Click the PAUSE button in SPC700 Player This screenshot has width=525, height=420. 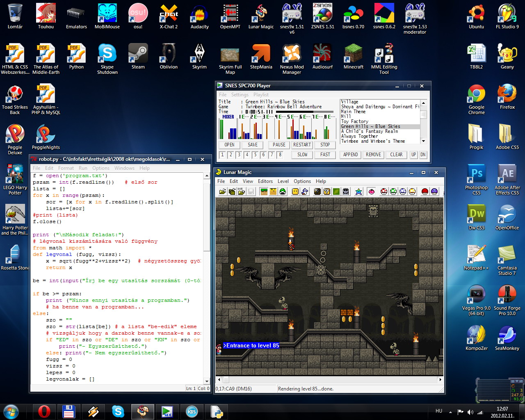(x=279, y=145)
